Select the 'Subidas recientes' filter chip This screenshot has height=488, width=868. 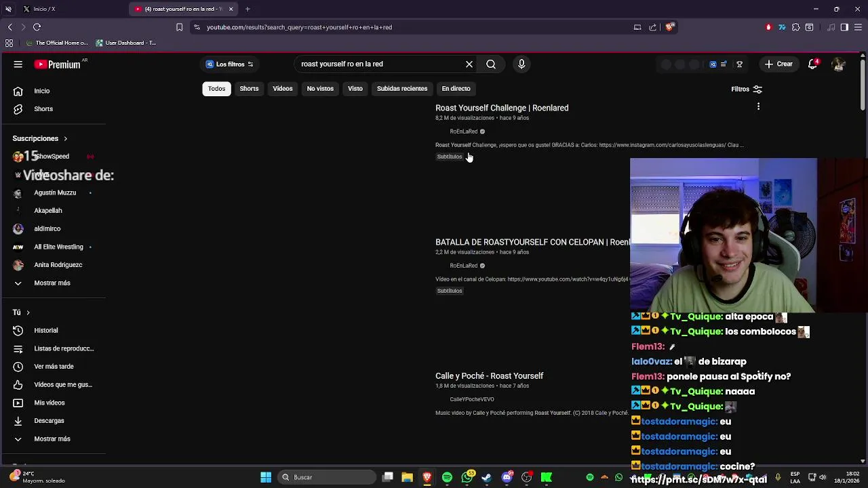402,89
